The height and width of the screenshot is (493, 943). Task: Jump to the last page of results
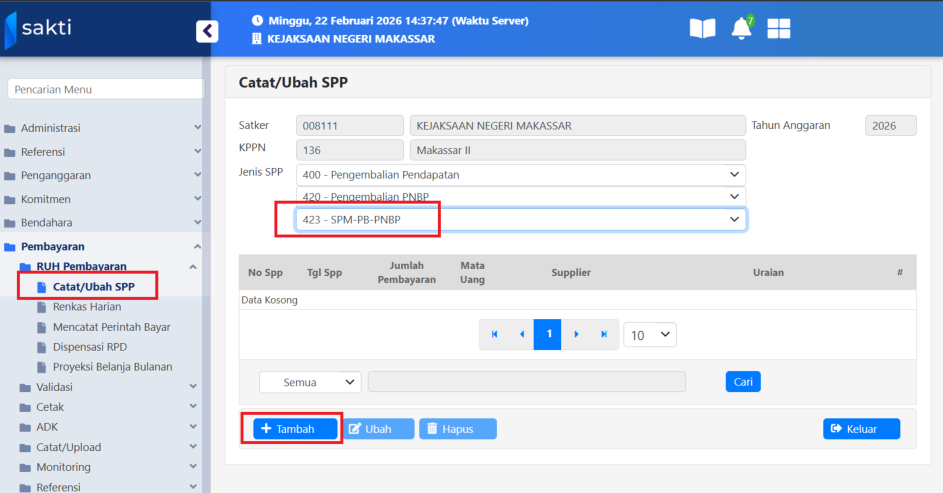603,334
